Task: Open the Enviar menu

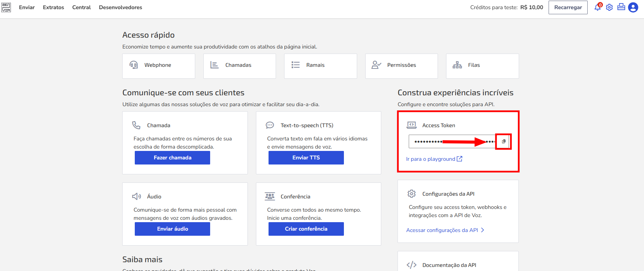Action: [27, 7]
